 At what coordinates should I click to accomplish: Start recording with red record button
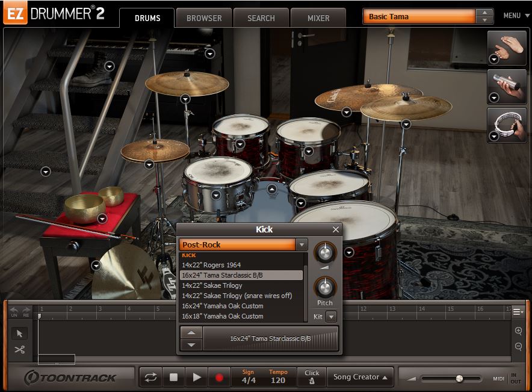coord(219,377)
